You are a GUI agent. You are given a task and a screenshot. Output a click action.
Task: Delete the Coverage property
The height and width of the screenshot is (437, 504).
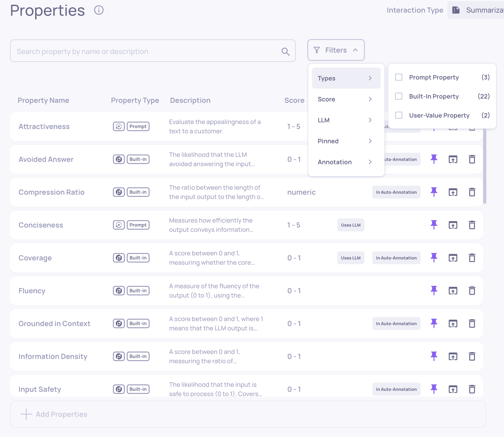coord(472,258)
